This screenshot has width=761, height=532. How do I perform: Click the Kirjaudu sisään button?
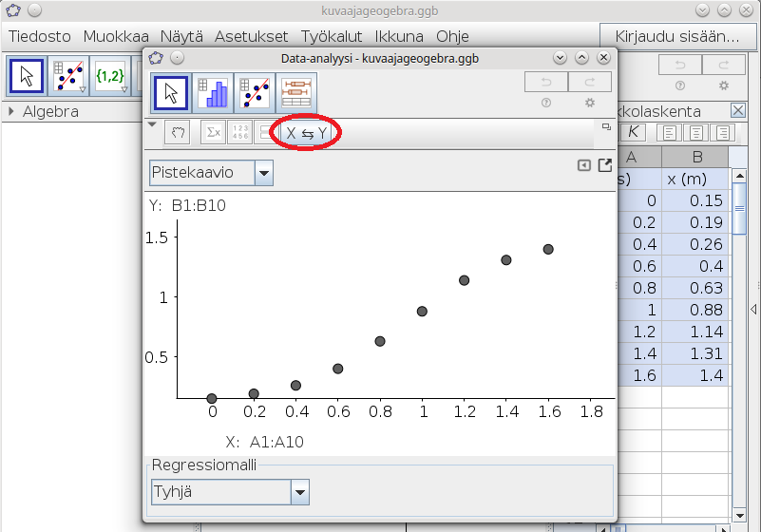(x=676, y=37)
